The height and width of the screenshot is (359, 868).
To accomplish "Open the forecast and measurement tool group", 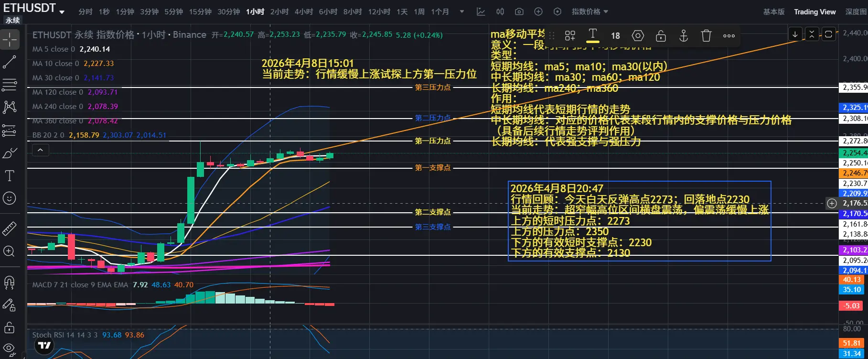I will point(10,130).
